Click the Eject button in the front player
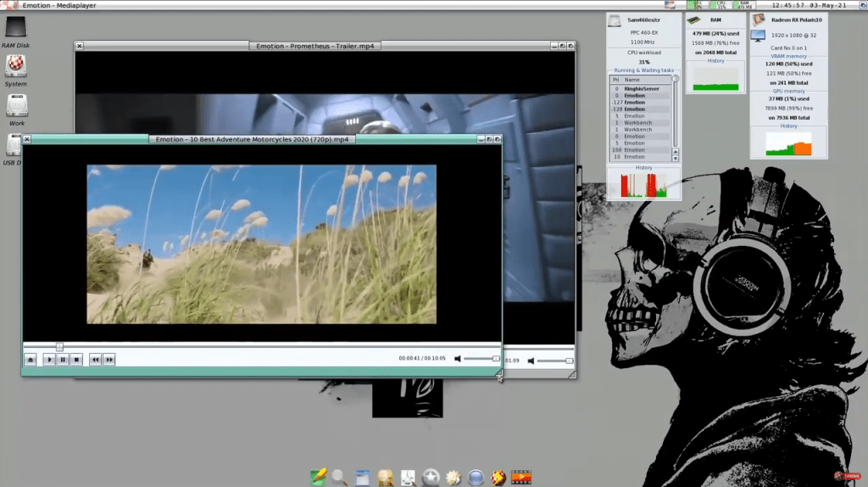Screen dimensions: 868x487 pyautogui.click(x=31, y=360)
